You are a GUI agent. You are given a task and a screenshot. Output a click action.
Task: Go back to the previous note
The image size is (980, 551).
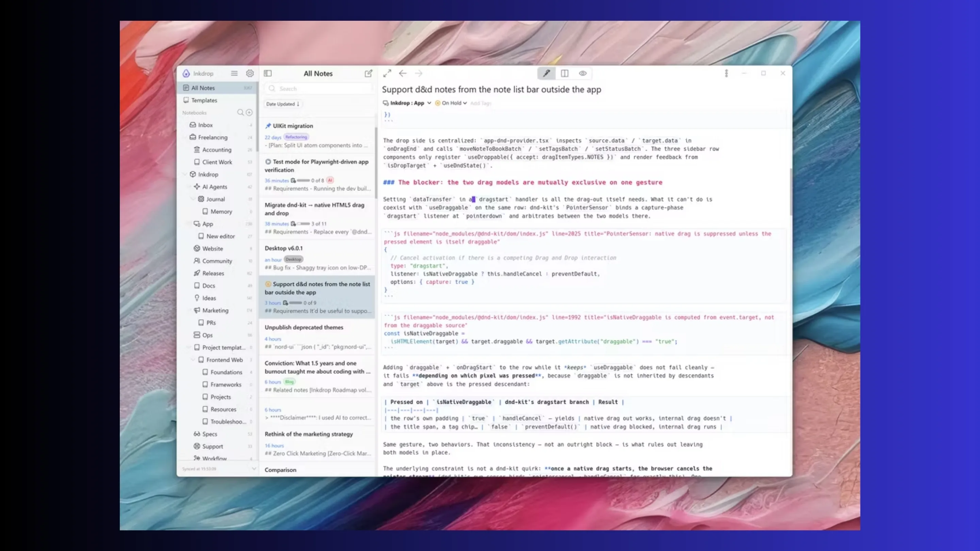(403, 73)
